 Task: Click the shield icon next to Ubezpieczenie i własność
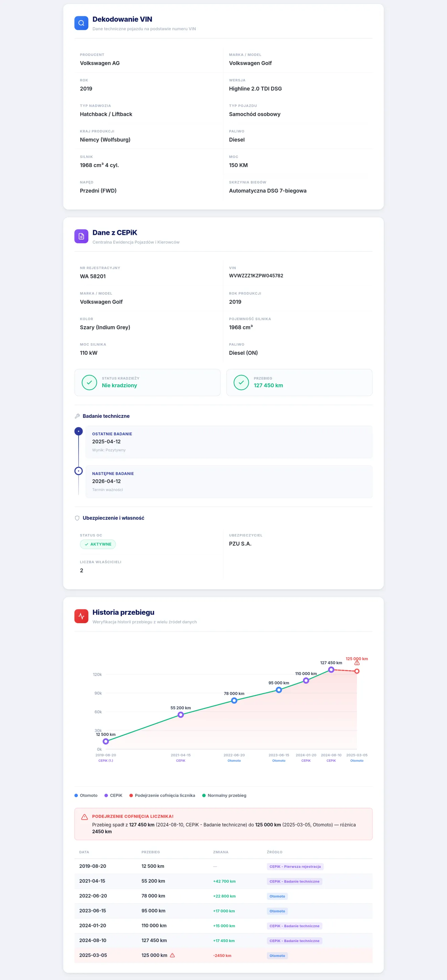click(77, 518)
